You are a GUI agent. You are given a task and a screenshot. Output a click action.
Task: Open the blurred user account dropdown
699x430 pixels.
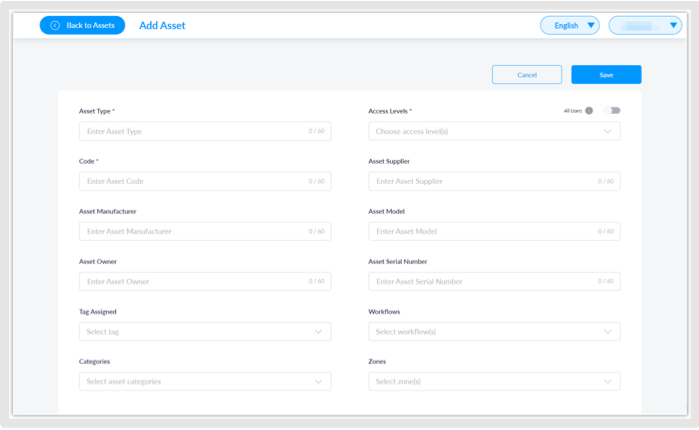644,25
